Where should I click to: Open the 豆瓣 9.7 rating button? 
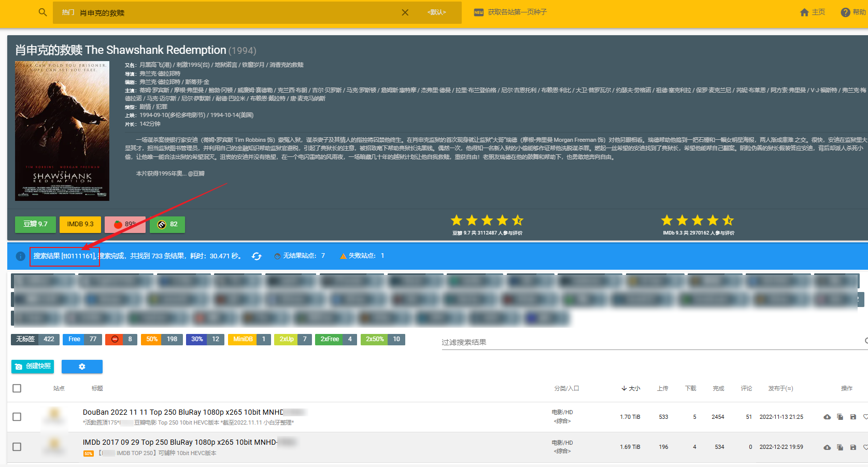pos(35,224)
